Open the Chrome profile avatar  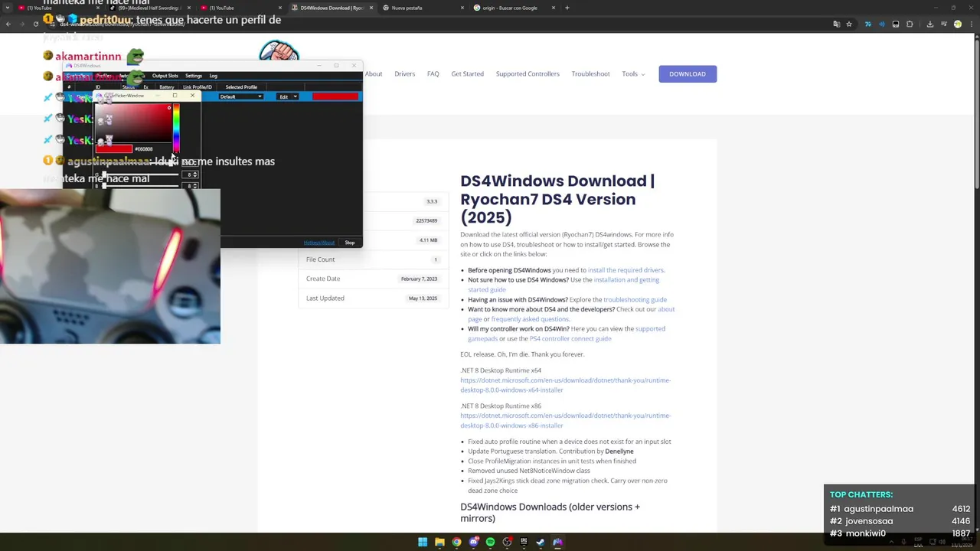click(x=958, y=24)
